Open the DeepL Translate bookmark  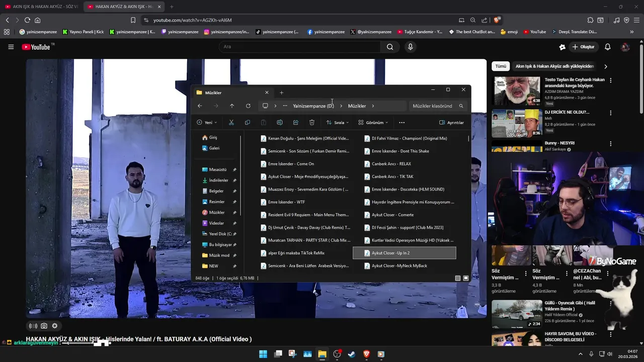coord(574,32)
